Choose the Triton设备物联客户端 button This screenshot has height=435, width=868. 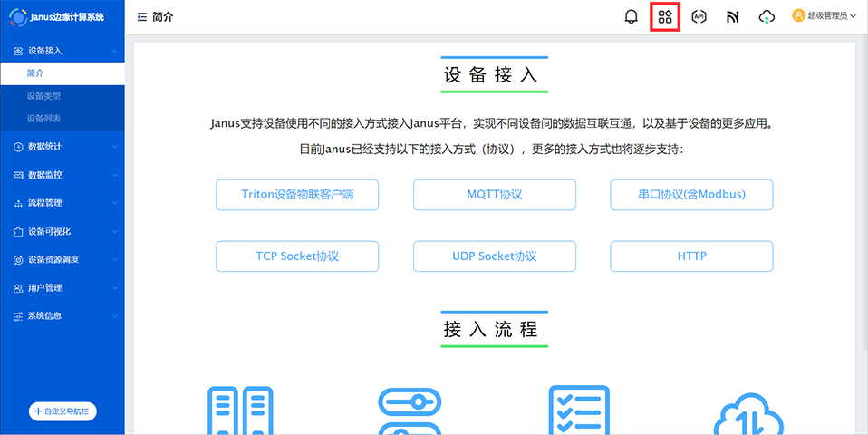click(x=297, y=195)
